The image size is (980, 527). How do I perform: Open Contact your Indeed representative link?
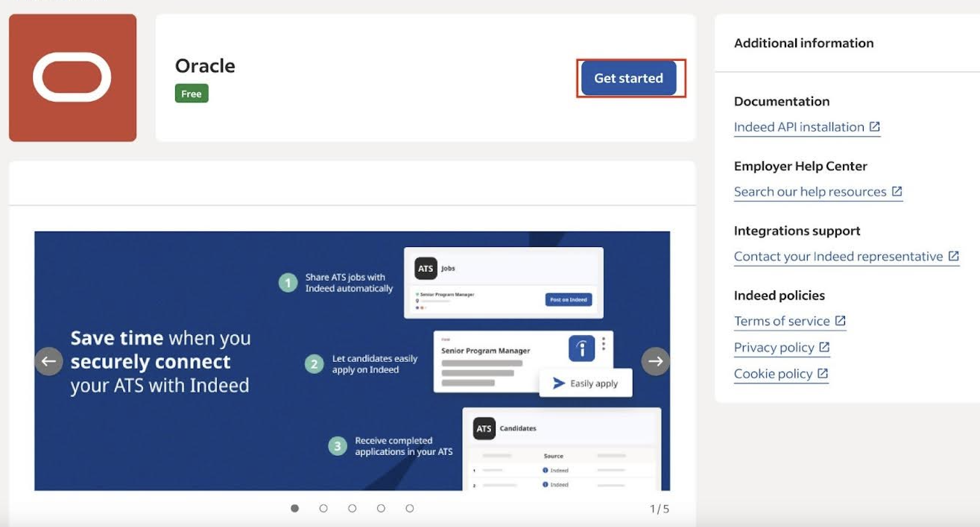point(847,256)
